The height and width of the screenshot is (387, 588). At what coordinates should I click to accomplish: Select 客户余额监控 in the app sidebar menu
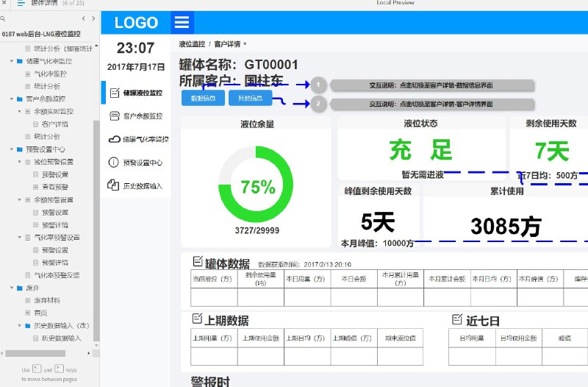coord(136,116)
